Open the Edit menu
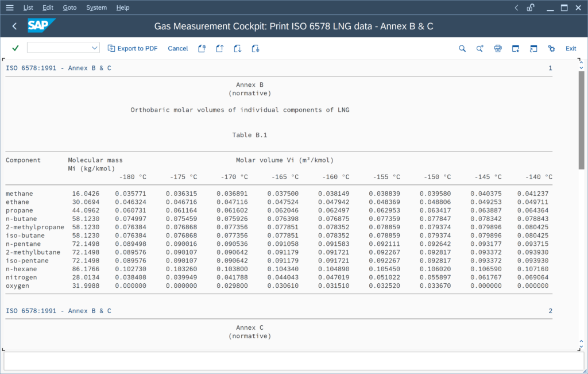588x374 pixels. pos(48,7)
